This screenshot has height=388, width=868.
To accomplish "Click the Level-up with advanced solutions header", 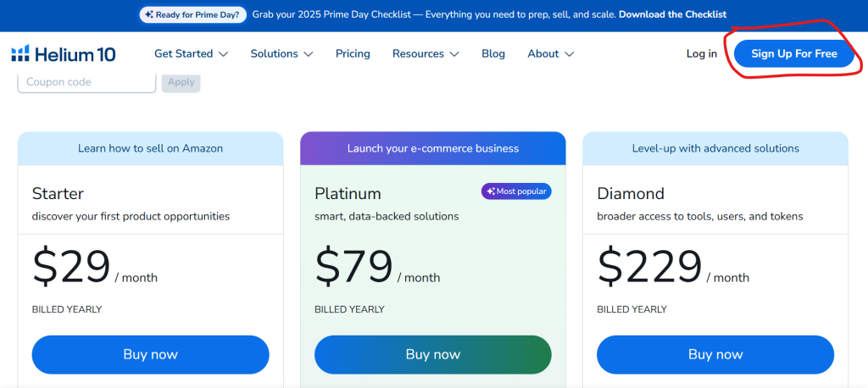I will click(715, 148).
